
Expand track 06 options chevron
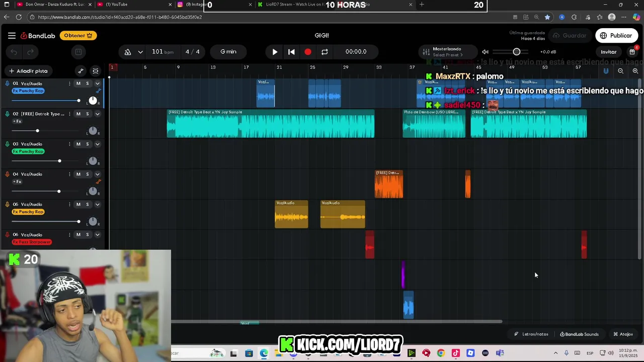[97, 234]
